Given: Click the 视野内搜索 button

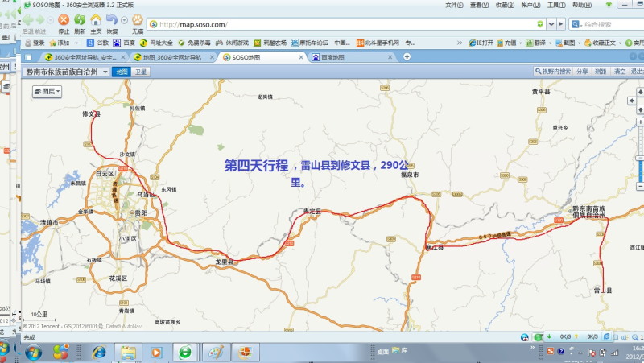Looking at the screenshot, I should pos(554,72).
